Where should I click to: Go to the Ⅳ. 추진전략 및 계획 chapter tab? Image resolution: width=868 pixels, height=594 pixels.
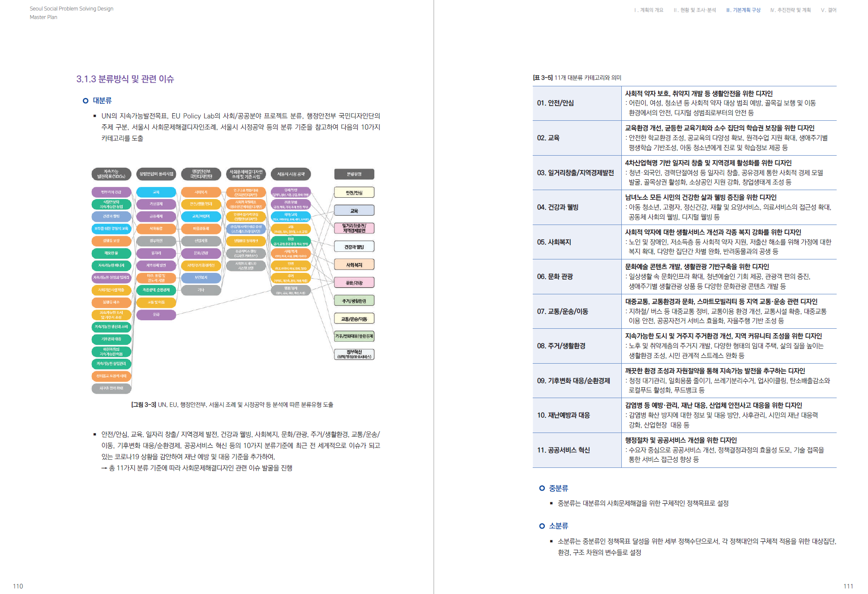tap(790, 10)
